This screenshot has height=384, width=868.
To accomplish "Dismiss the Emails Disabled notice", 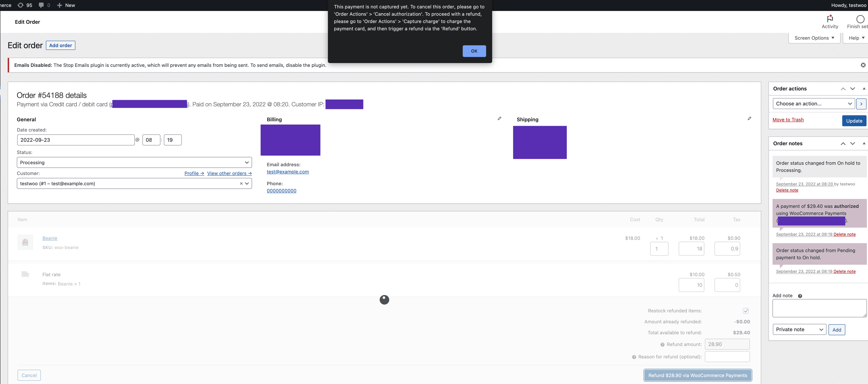I will [x=863, y=65].
